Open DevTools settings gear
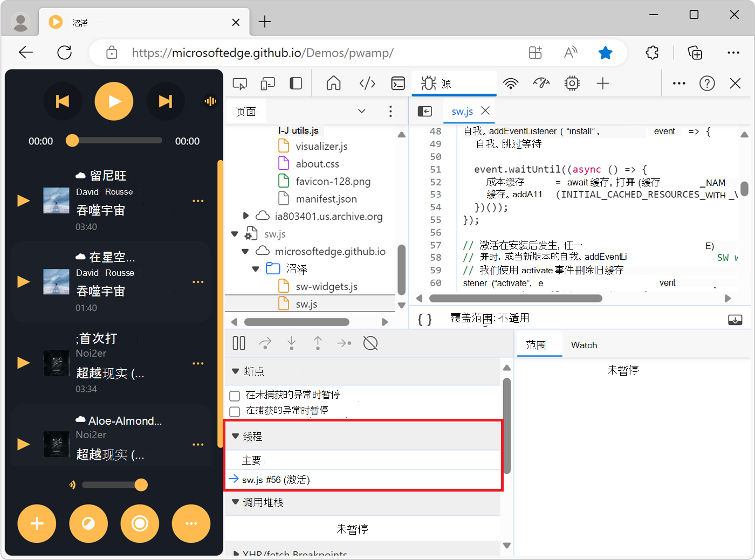Screen dimensions: 755x560 click(572, 83)
